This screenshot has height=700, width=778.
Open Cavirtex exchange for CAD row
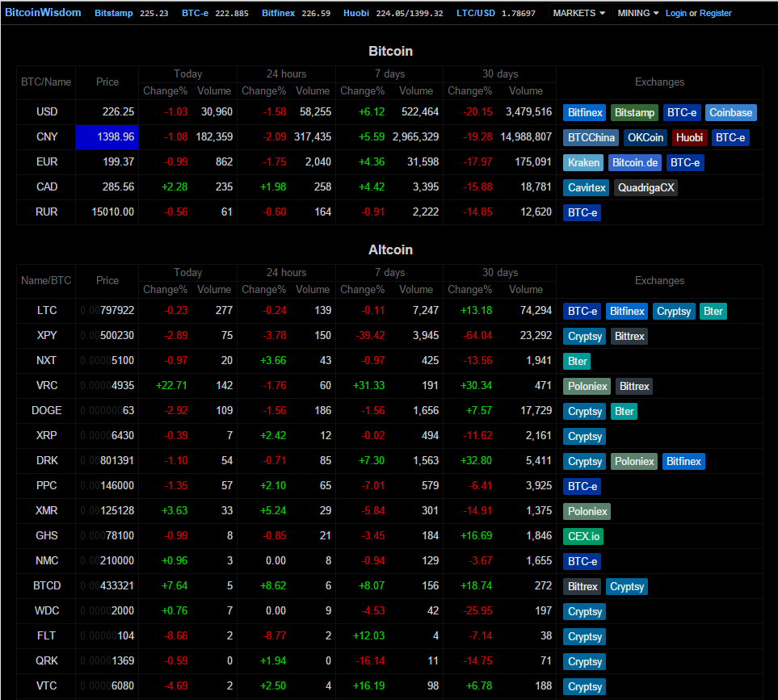pyautogui.click(x=587, y=187)
